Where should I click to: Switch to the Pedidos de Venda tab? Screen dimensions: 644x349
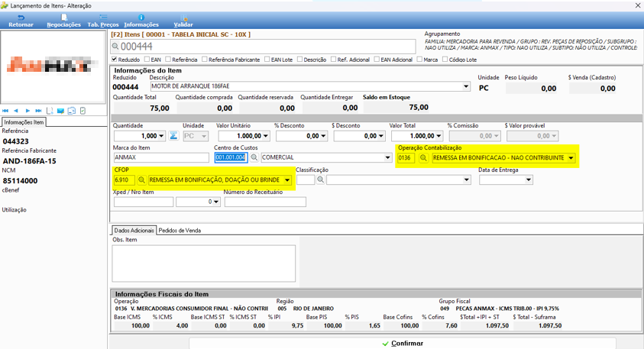[180, 231]
